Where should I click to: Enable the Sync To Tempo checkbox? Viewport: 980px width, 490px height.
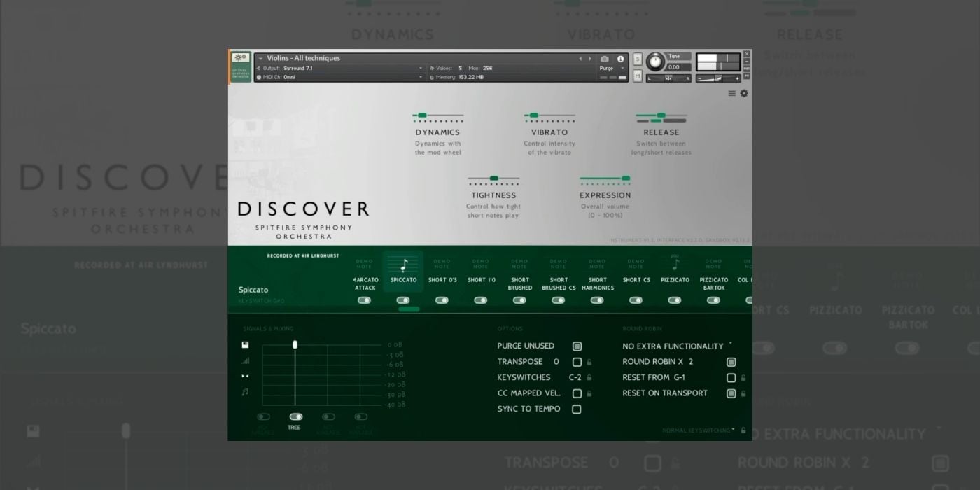[577, 409]
